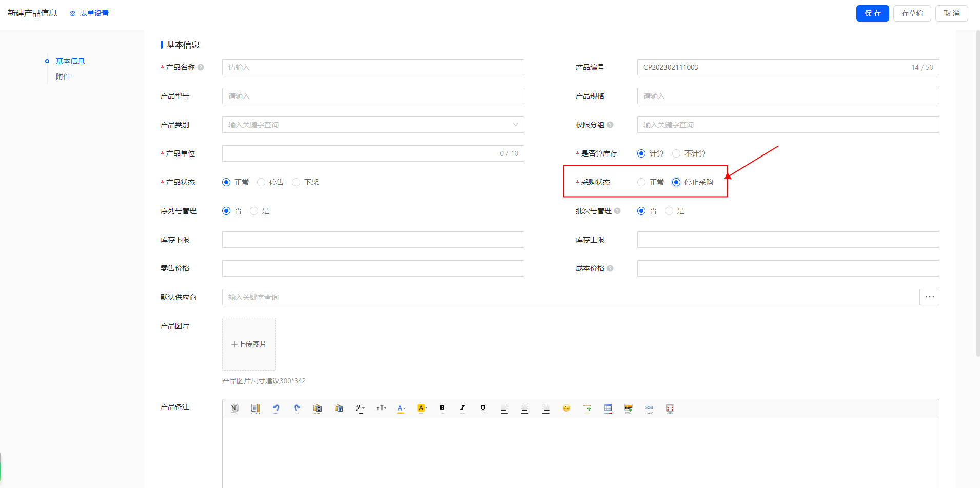This screenshot has height=488, width=980.
Task: Click the paste from Word icon
Action: (x=339, y=408)
